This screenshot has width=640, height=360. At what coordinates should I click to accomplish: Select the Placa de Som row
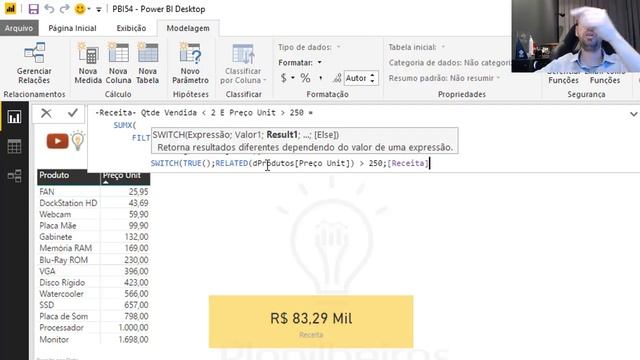tap(93, 316)
